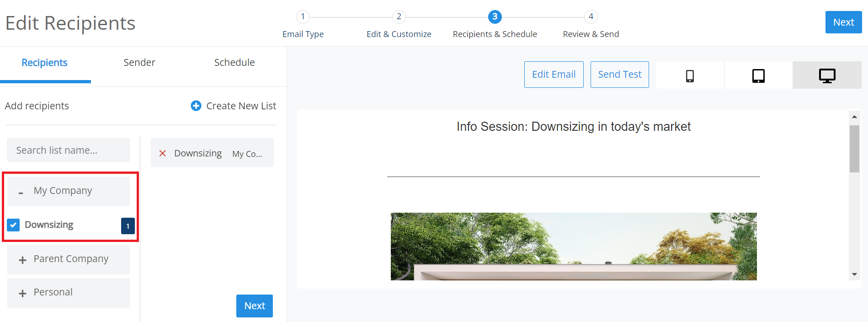Go to step 1 Email Type circle
The height and width of the screenshot is (322, 868).
click(303, 17)
